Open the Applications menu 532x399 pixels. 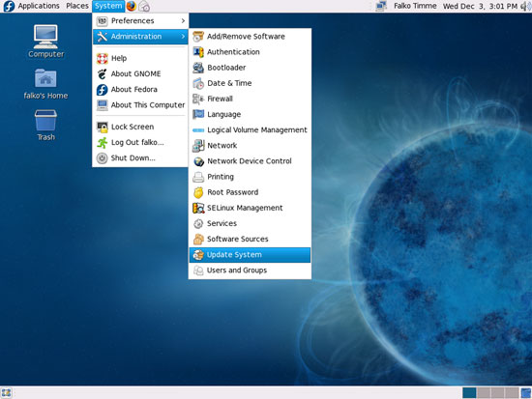(39, 6)
